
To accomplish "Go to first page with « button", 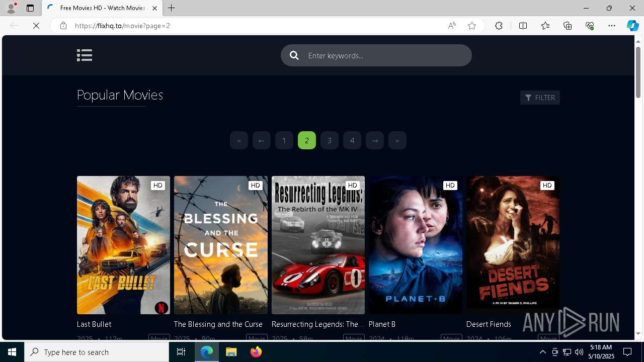I will pyautogui.click(x=239, y=140).
